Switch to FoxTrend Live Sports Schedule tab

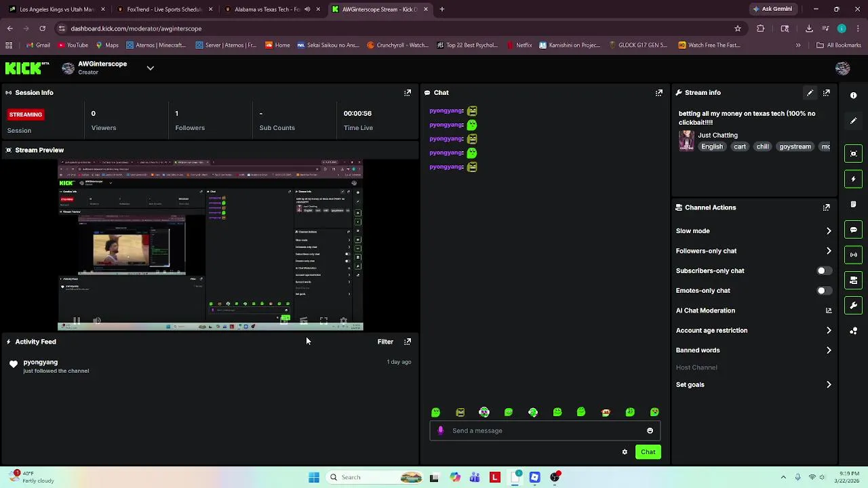(165, 9)
